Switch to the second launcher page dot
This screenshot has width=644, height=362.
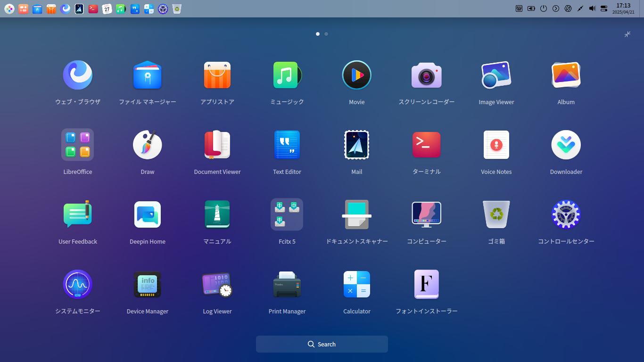[326, 34]
